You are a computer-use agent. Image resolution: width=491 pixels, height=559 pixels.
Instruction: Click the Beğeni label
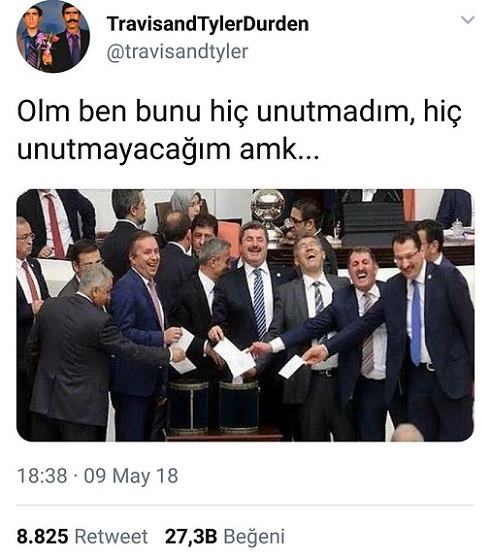[x=254, y=537]
